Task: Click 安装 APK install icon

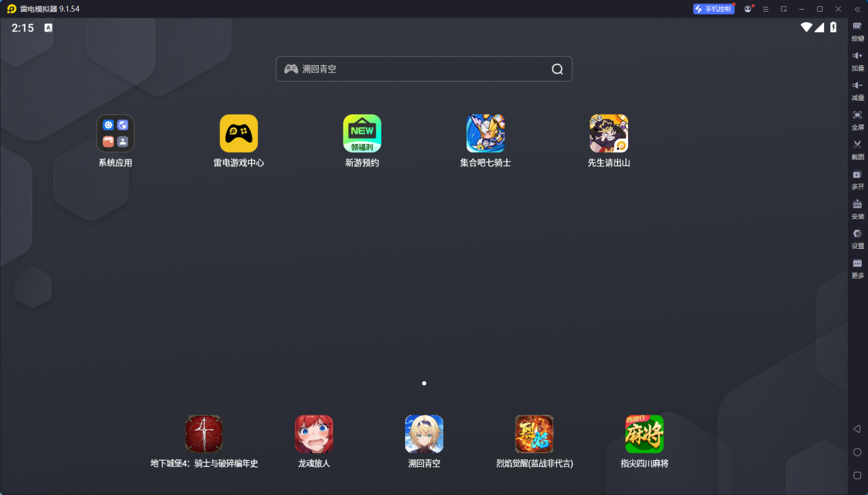Action: pyautogui.click(x=857, y=208)
